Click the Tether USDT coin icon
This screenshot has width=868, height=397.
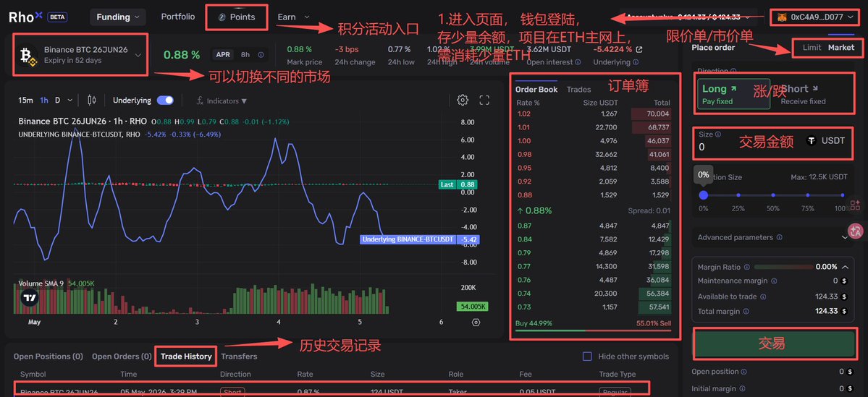tap(812, 140)
